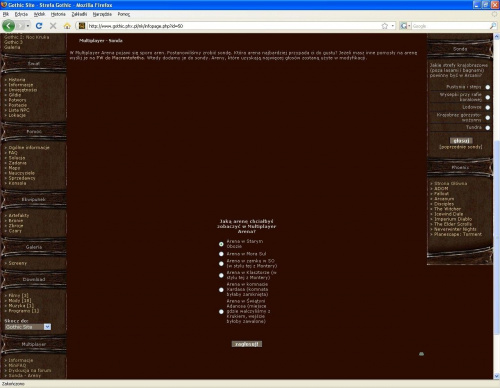Click the Reload page icon
This screenshot has width=500, height=388.
pos(39,26)
